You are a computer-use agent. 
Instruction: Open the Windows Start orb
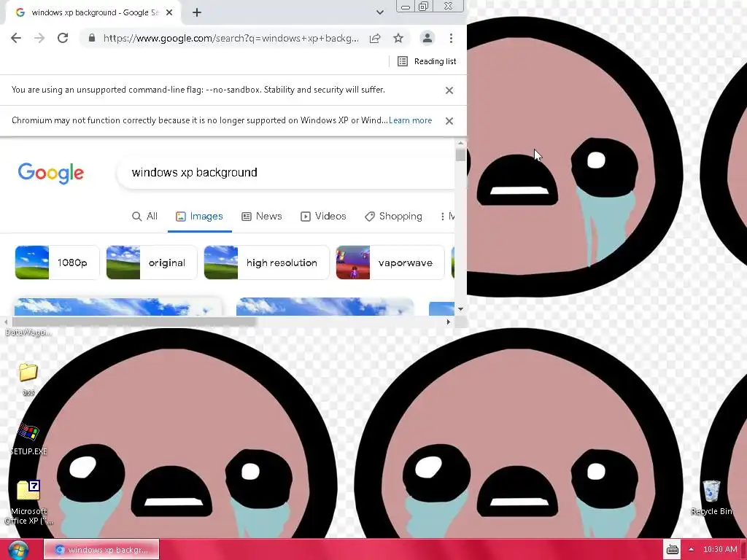[x=18, y=550]
